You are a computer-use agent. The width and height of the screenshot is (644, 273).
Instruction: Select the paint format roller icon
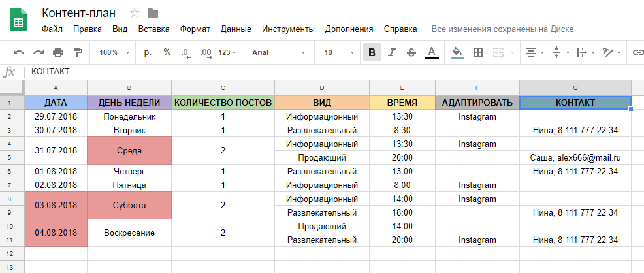[78, 52]
